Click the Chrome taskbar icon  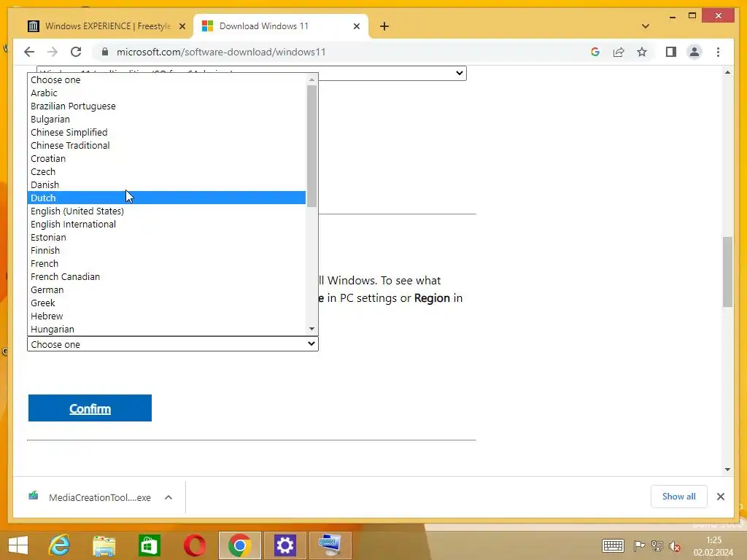tap(239, 545)
